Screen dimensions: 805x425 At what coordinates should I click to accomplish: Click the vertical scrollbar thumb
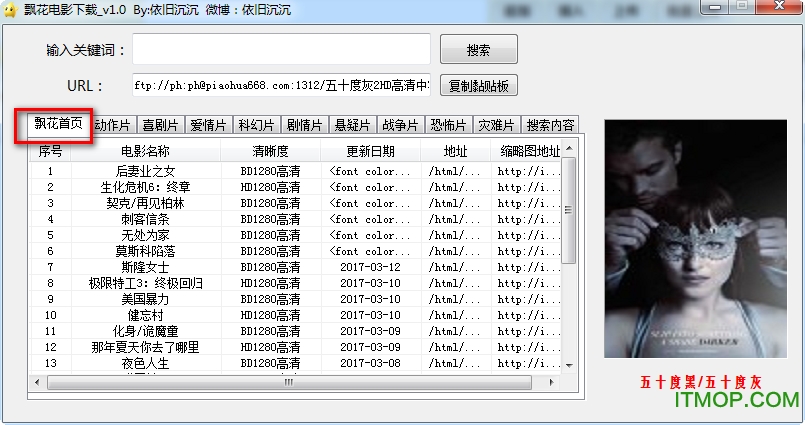click(569, 210)
